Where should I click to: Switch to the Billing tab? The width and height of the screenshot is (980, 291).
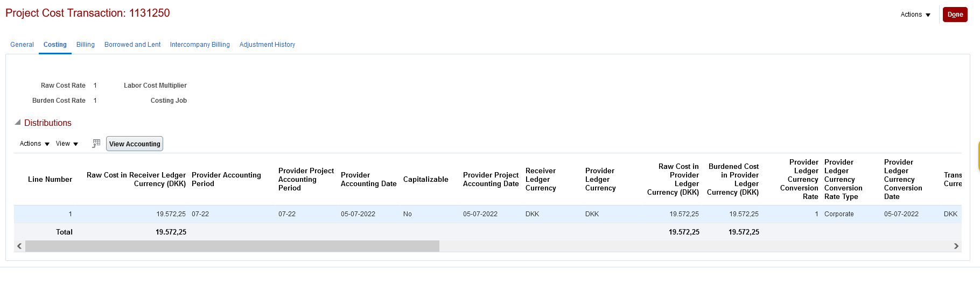(x=86, y=45)
